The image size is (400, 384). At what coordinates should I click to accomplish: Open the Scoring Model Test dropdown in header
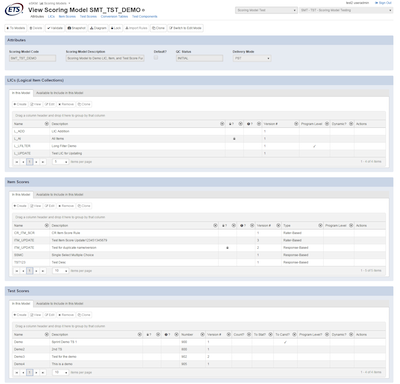(266, 10)
